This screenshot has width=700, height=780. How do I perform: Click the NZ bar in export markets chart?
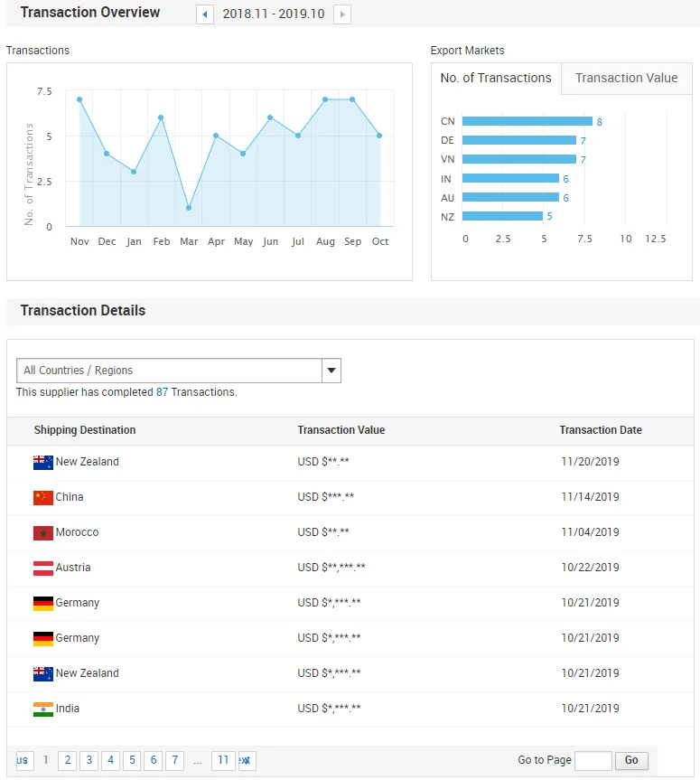click(x=502, y=216)
